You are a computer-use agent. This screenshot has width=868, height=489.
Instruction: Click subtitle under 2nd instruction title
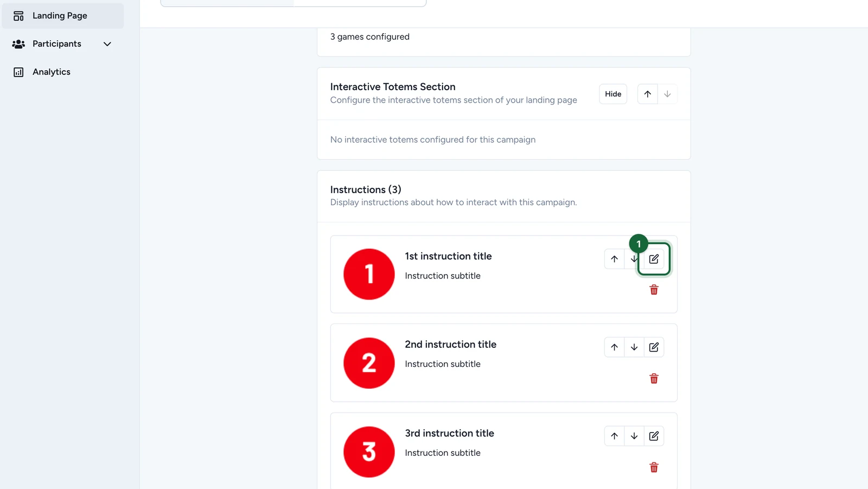coord(443,364)
